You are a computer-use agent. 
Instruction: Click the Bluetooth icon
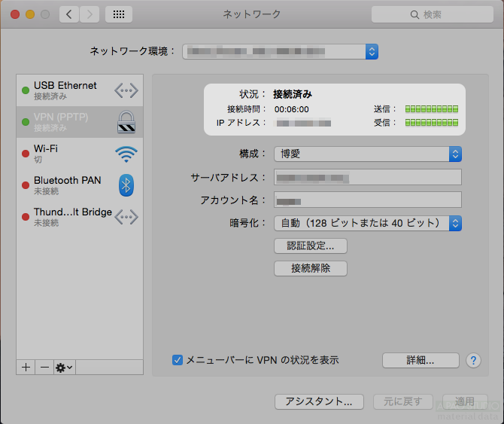(126, 185)
